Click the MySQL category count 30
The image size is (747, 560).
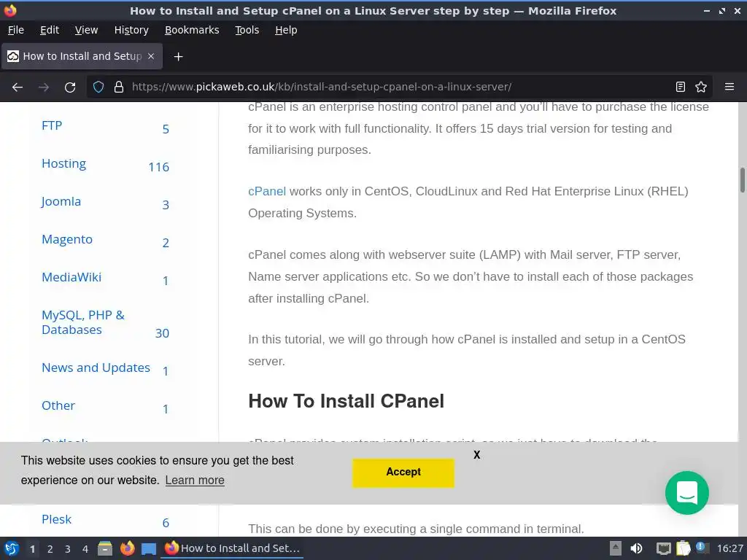click(x=162, y=333)
